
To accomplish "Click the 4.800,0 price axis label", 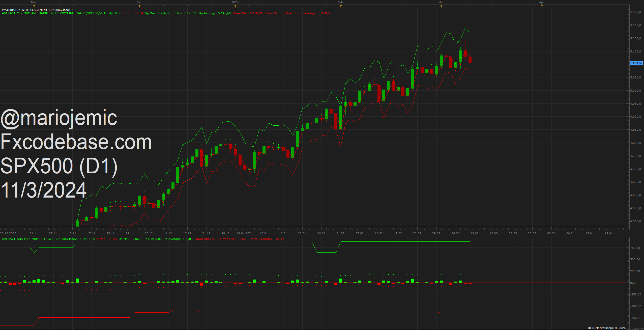I will 635,143.
